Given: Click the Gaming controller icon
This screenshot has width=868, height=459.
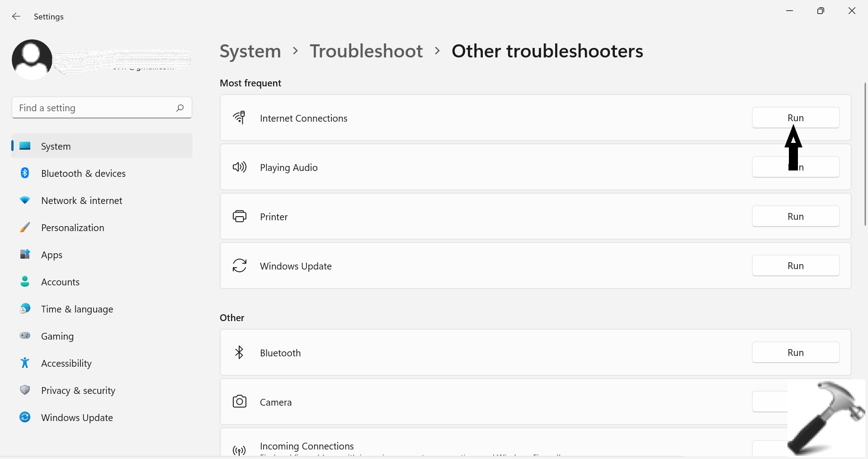Looking at the screenshot, I should tap(25, 336).
